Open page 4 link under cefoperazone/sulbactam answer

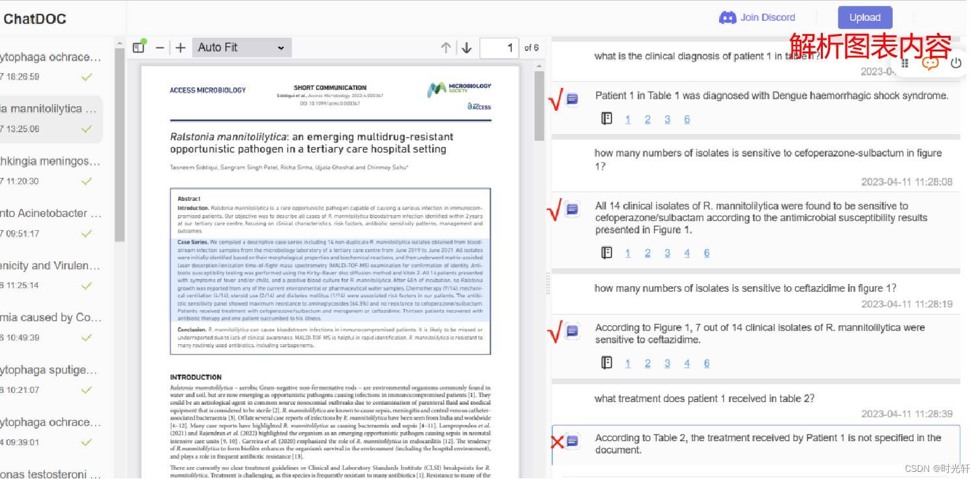click(x=687, y=253)
